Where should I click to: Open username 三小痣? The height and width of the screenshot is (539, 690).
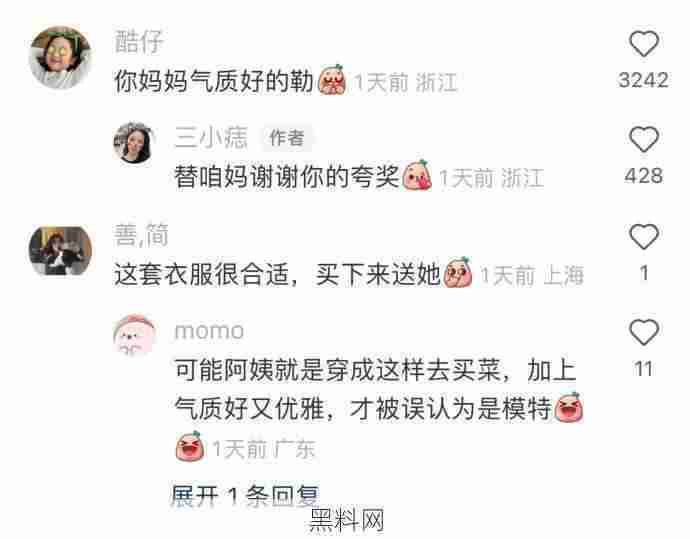(x=211, y=137)
